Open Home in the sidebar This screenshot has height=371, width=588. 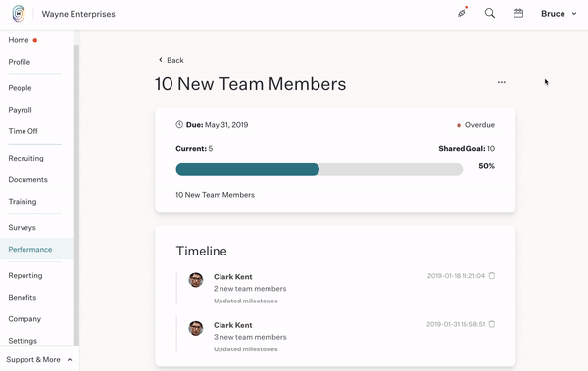coord(19,40)
